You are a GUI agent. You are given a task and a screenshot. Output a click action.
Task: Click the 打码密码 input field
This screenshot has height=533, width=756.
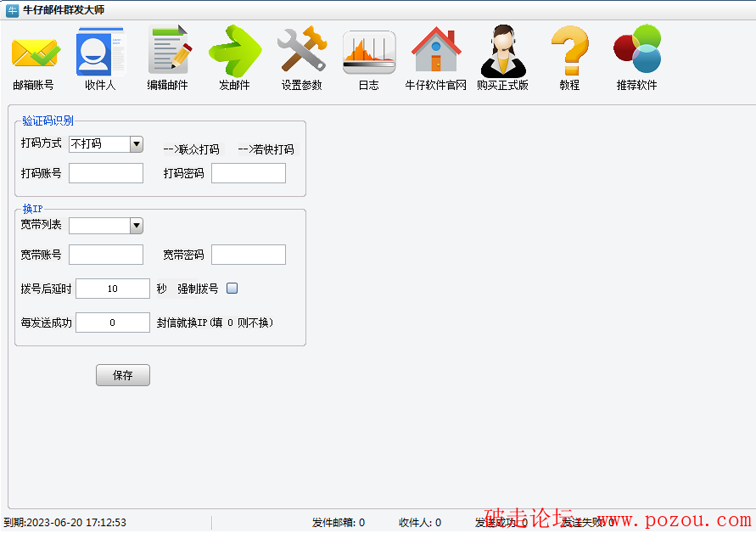[x=249, y=173]
